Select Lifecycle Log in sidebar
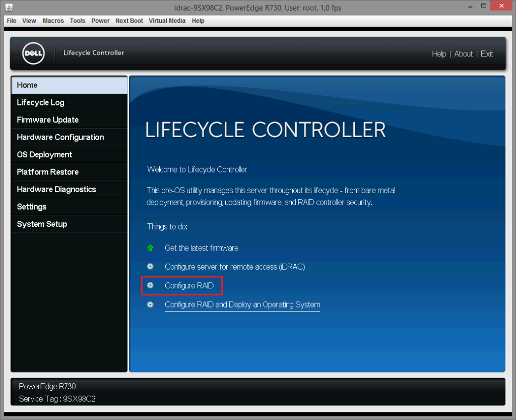 pos(40,102)
